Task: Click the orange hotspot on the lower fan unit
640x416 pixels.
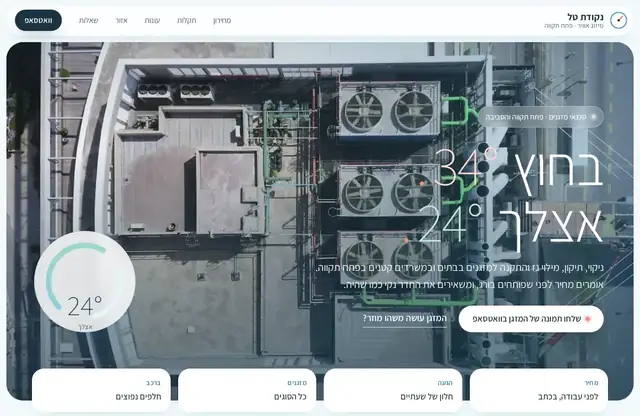Action: (406, 241)
